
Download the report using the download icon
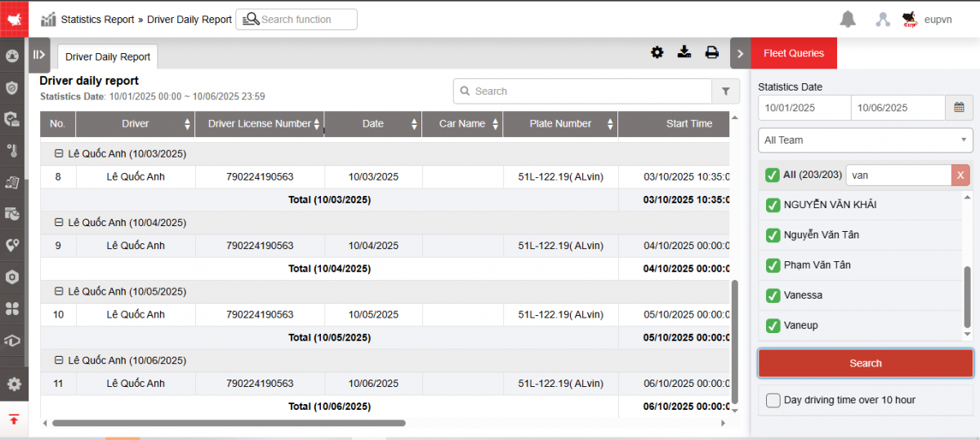[x=684, y=53]
